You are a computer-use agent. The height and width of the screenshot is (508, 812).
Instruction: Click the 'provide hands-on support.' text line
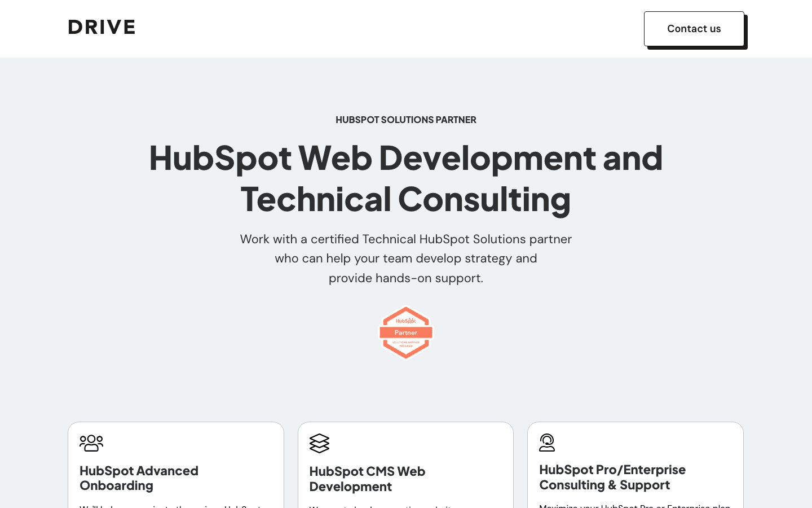(405, 278)
